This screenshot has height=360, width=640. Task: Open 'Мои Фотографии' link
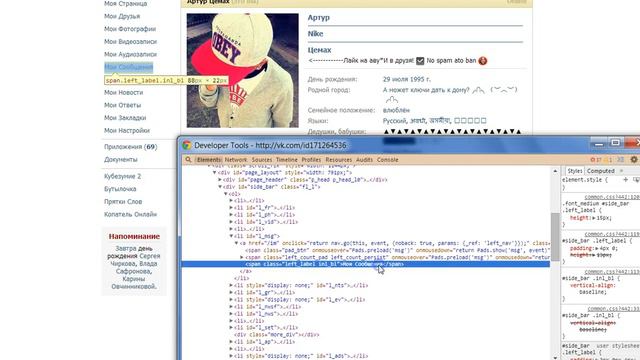pos(130,29)
